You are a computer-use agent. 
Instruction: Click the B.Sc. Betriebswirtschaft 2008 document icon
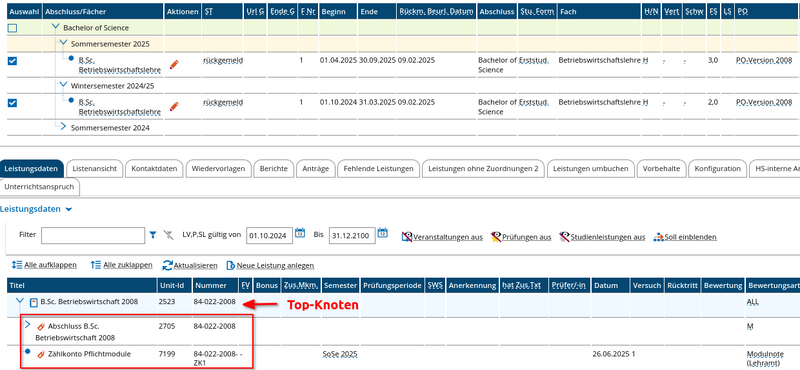tap(33, 302)
